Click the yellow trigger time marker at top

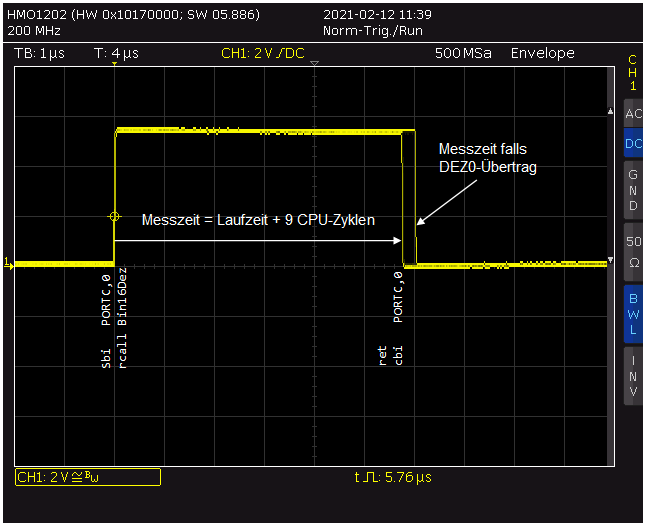pos(115,65)
